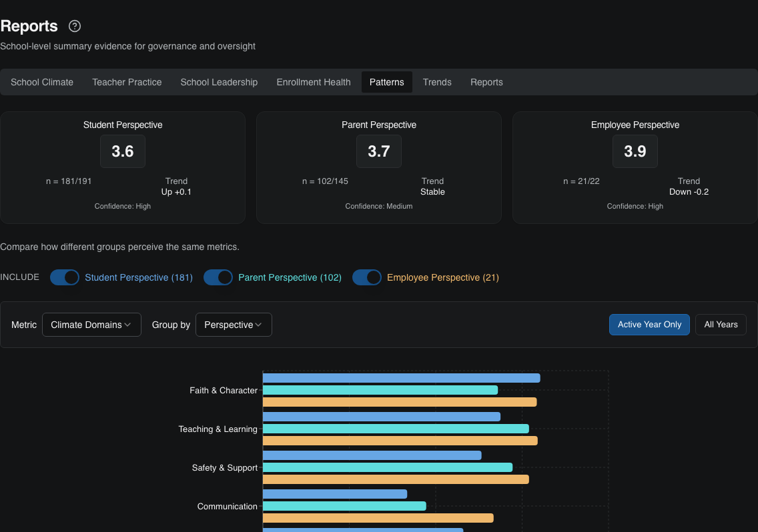
Task: Select the Patterns tab
Action: [x=387, y=82]
